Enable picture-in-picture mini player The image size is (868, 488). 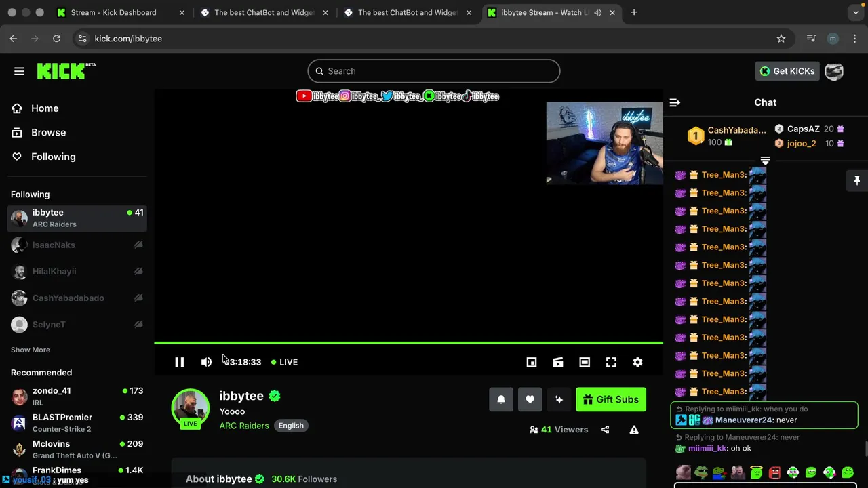pyautogui.click(x=532, y=362)
